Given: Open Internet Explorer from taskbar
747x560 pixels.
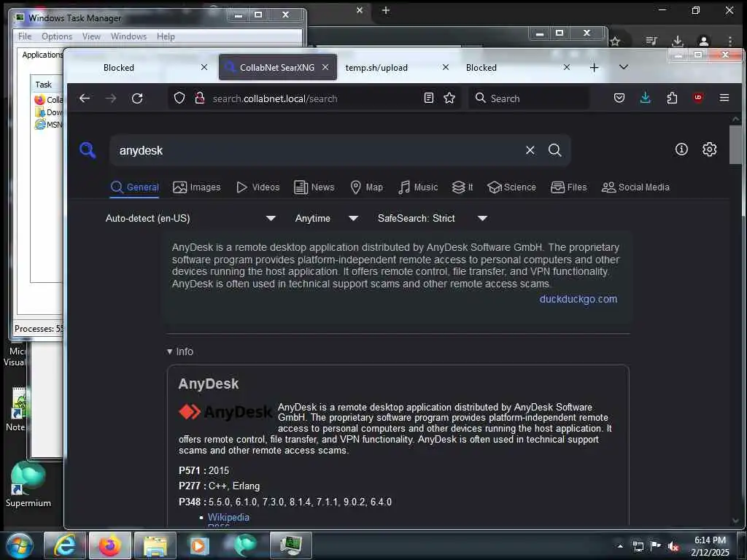Looking at the screenshot, I should point(64,545).
